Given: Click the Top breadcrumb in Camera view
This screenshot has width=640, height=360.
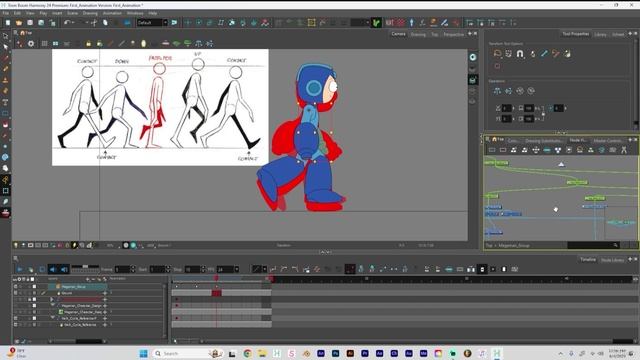Looking at the screenshot, I should pos(29,33).
